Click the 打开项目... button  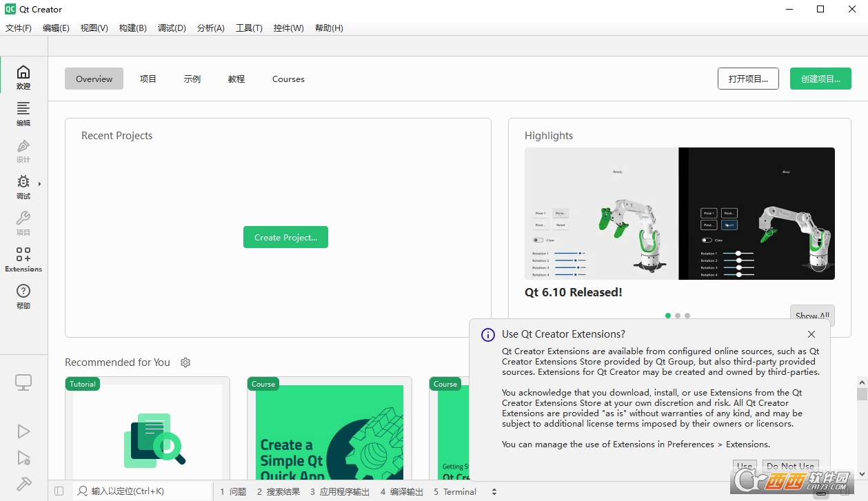[x=748, y=79]
